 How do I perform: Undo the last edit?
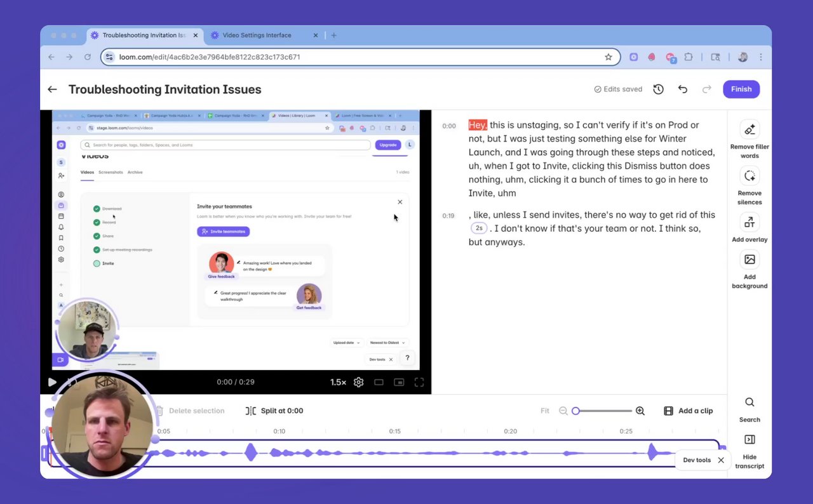coord(683,90)
